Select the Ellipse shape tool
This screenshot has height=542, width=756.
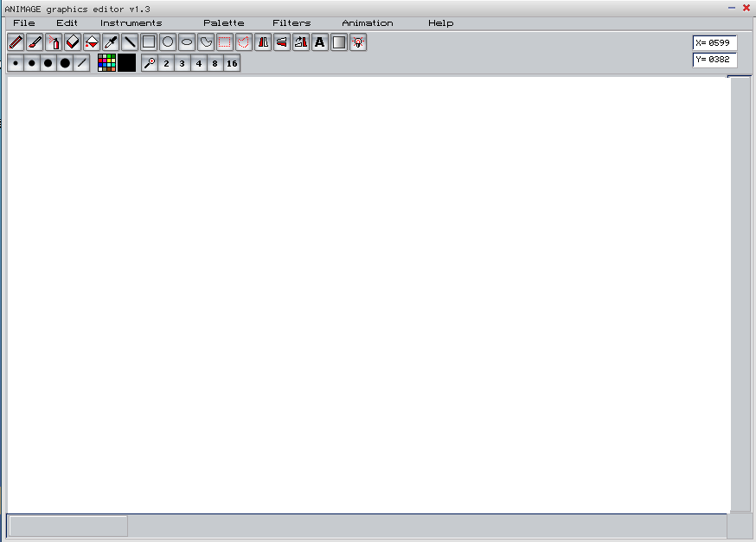pos(187,42)
